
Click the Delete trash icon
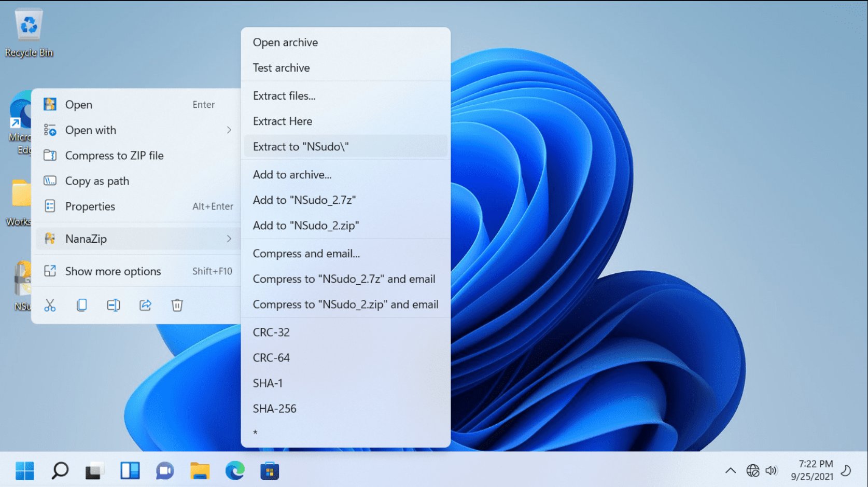177,305
